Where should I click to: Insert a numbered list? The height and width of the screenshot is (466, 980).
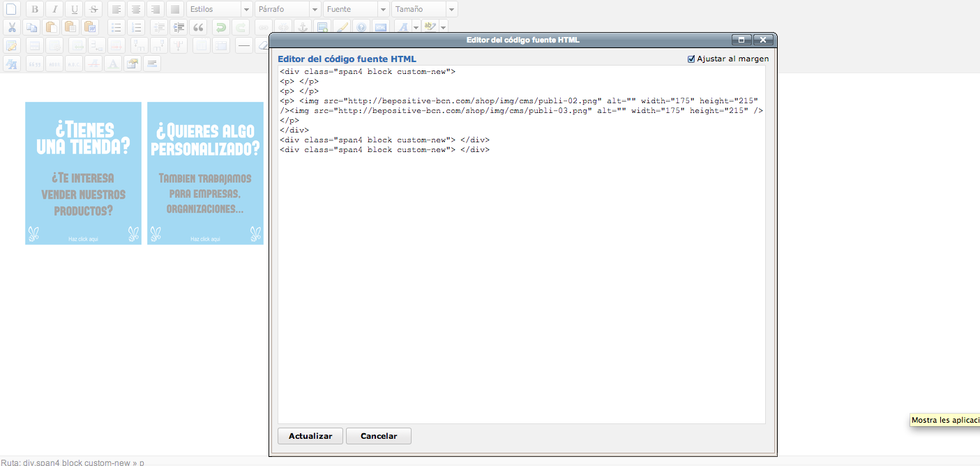tap(136, 27)
